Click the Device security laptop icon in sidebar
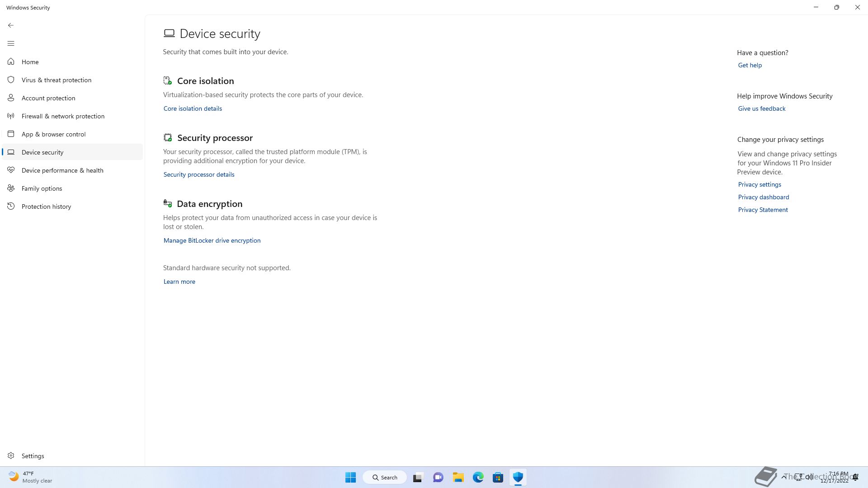The height and width of the screenshot is (488, 868). point(11,152)
